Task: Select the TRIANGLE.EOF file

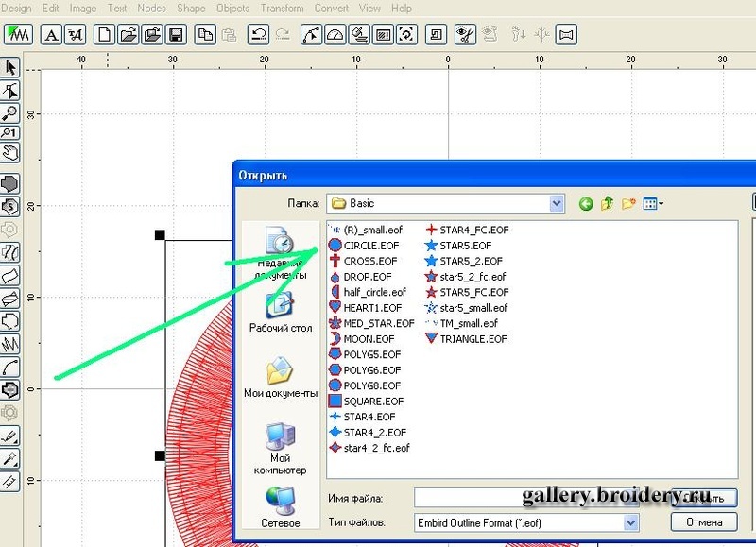Action: 471,338
